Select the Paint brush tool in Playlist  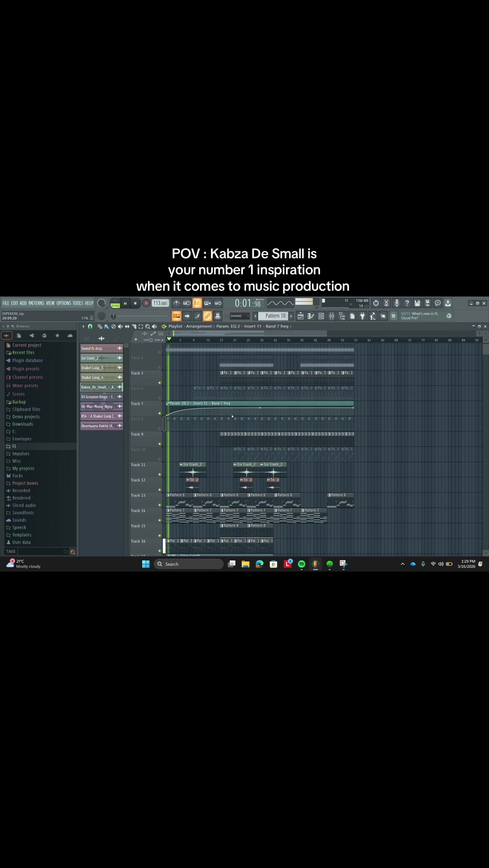tap(107, 327)
